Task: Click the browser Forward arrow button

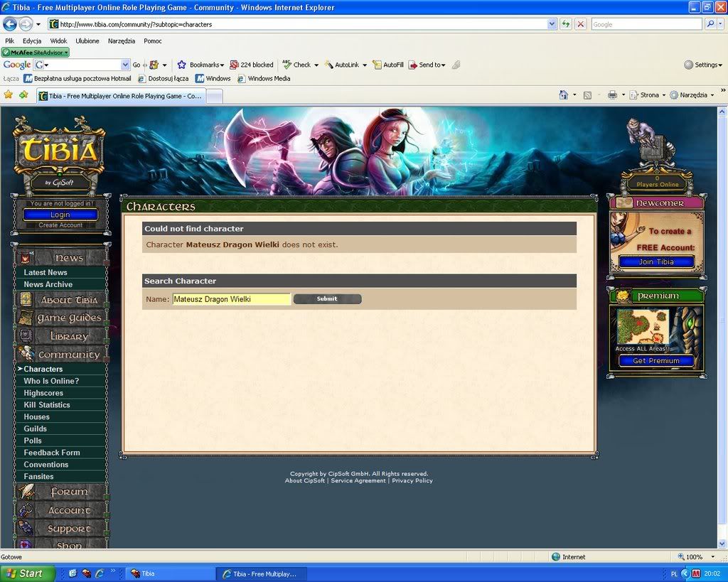Action: tap(26, 23)
